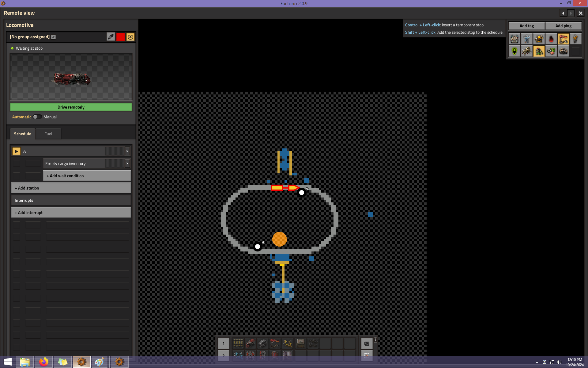Toggle rail signal states overlay
The width and height of the screenshot is (588, 368).
(x=539, y=51)
